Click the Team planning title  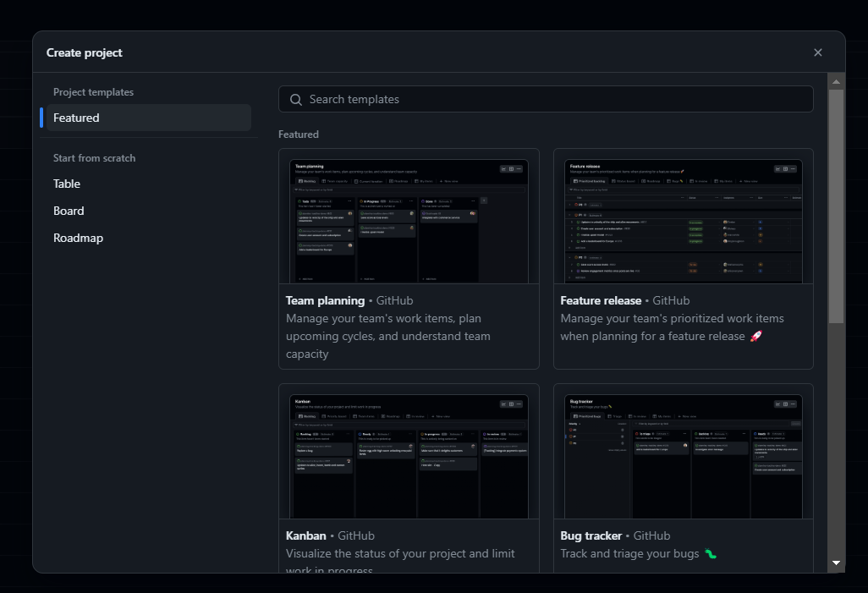point(325,300)
